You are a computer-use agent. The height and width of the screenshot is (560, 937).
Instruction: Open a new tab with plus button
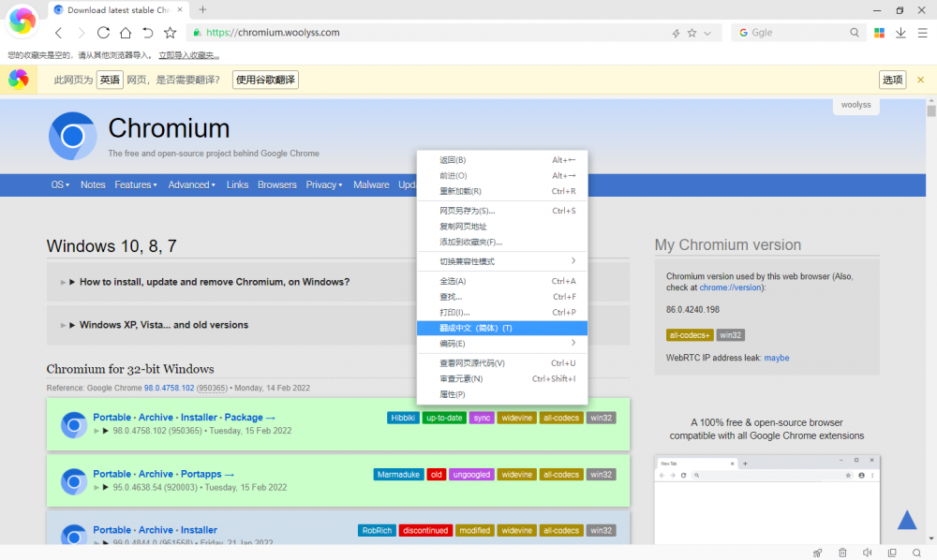(x=202, y=9)
